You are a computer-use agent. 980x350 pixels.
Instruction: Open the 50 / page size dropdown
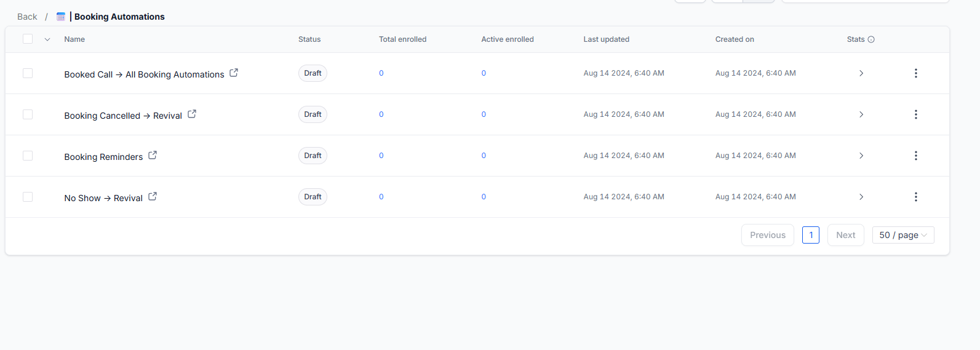903,235
